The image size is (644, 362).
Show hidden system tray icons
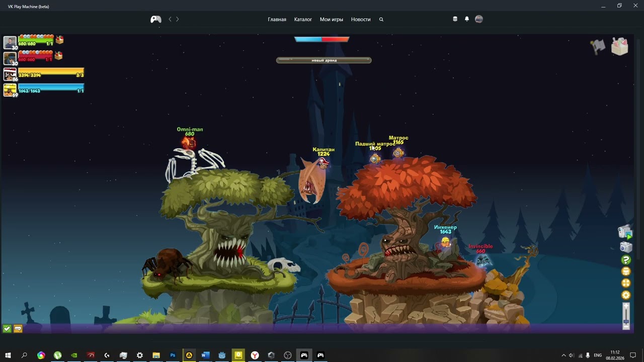pos(563,355)
